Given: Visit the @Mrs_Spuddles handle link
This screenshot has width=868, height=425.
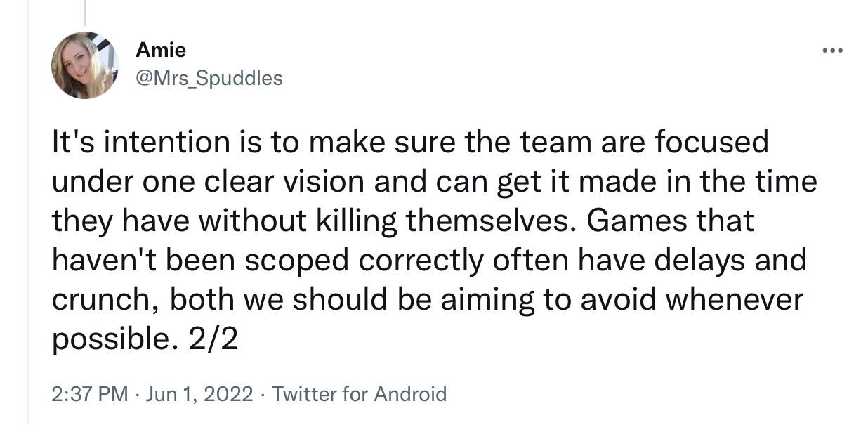Looking at the screenshot, I should (209, 78).
